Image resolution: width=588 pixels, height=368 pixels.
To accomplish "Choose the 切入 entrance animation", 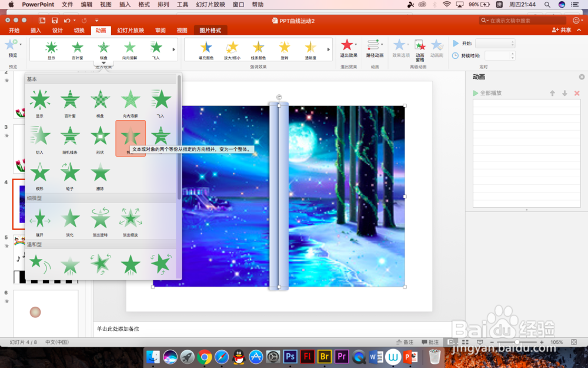I will 40,140.
